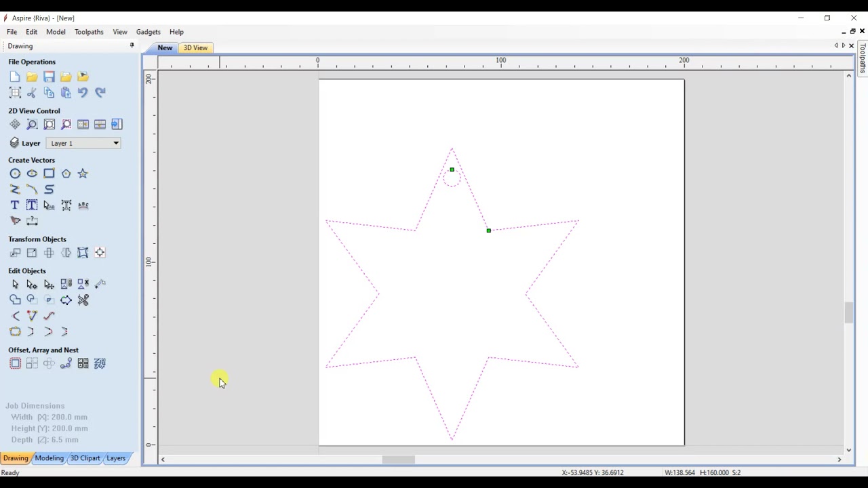Image resolution: width=868 pixels, height=488 pixels.
Task: Click the Redo arrow icon
Action: point(100,92)
